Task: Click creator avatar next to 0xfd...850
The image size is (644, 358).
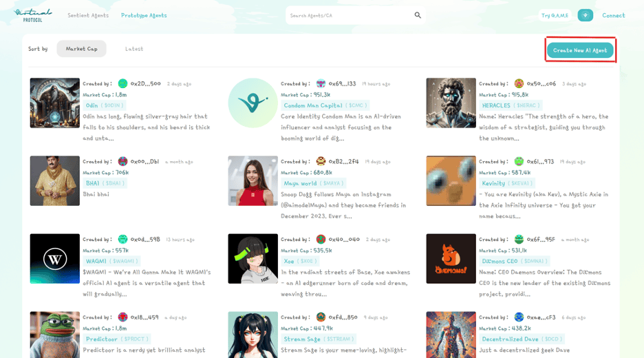Action: [321, 317]
